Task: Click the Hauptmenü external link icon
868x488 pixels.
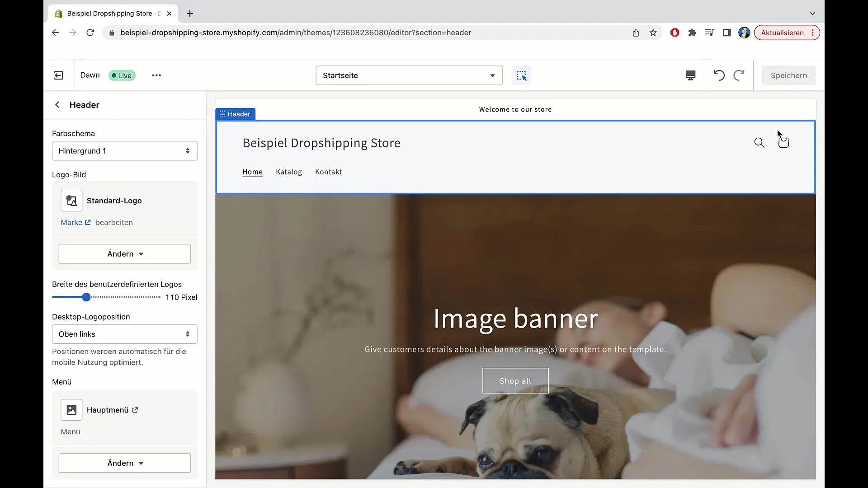Action: [x=135, y=410]
